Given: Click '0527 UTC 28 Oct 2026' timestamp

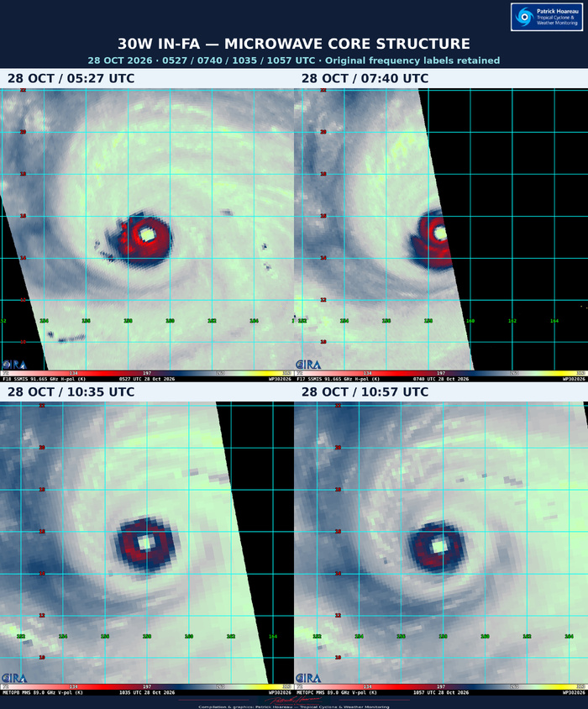Looking at the screenshot, I should 146,379.
